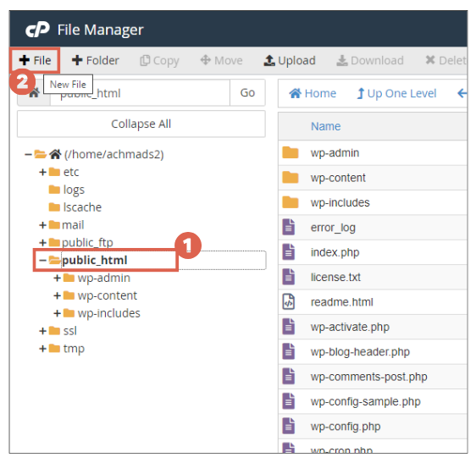Viewport: 476px width, 463px height.
Task: Expand wp-admin in the folder tree
Action: click(x=58, y=278)
